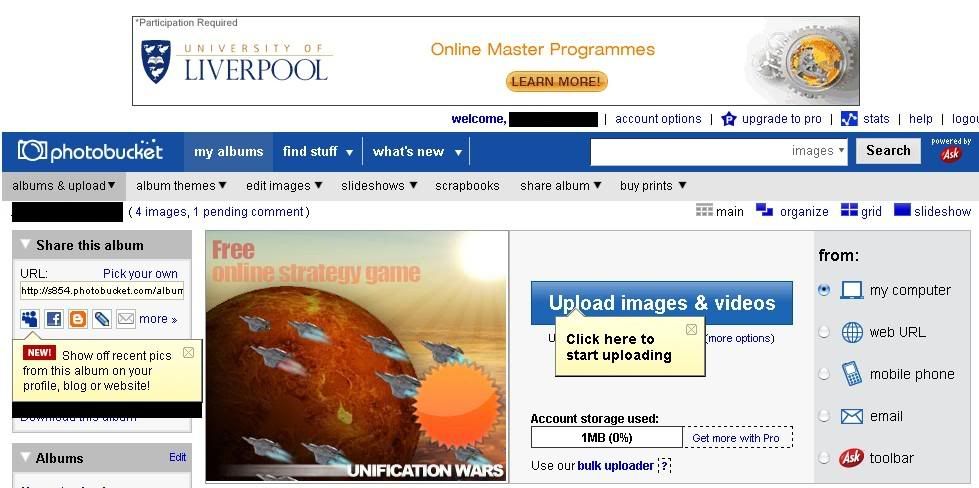Select the email radio button

[824, 416]
